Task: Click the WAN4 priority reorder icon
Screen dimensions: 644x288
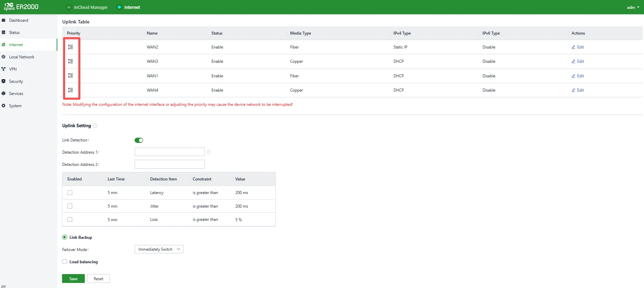Action: pos(71,90)
